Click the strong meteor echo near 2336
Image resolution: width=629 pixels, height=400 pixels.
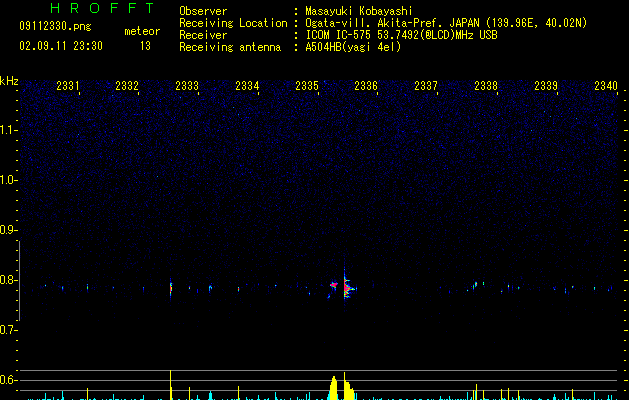[346, 286]
